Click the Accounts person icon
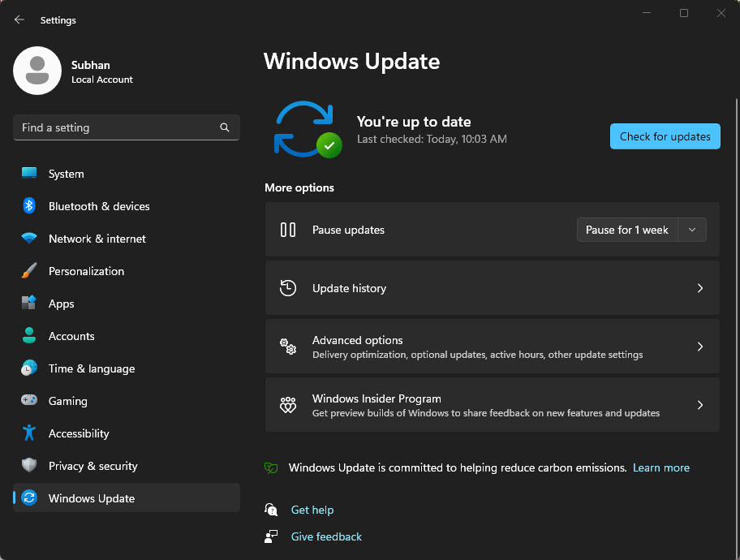 pyautogui.click(x=29, y=335)
